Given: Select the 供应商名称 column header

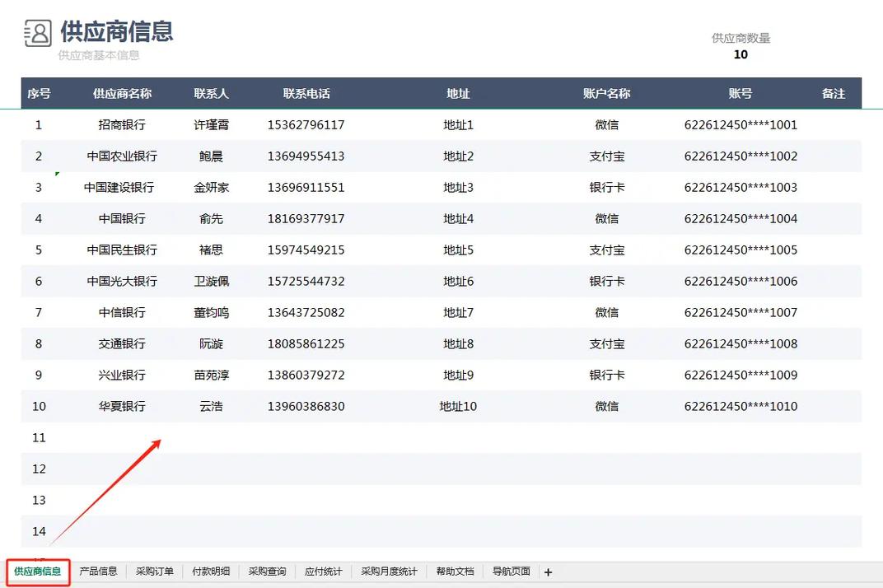Looking at the screenshot, I should click(x=122, y=94).
